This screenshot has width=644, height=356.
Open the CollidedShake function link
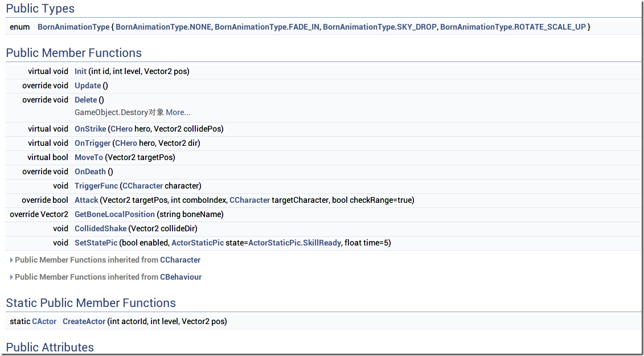(x=101, y=228)
